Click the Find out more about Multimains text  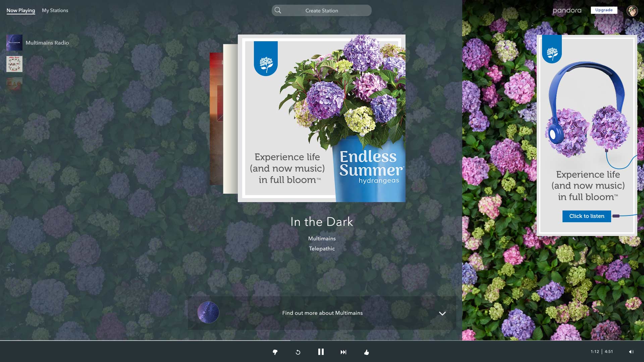[322, 313]
